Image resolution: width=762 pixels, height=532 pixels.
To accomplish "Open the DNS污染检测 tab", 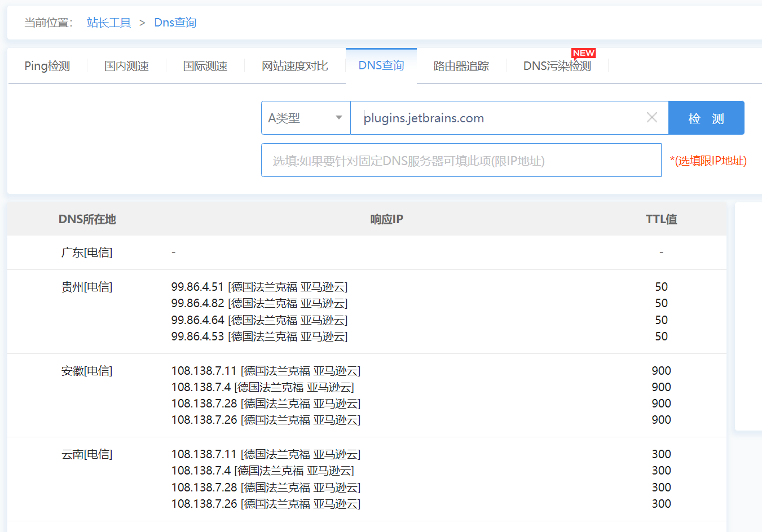I will (557, 66).
